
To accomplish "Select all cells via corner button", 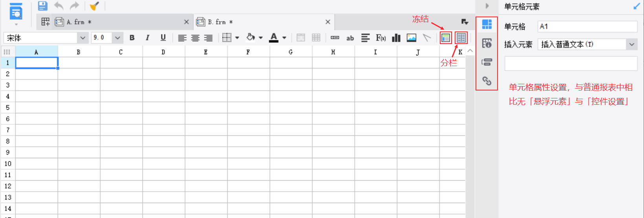I will click(7, 52).
